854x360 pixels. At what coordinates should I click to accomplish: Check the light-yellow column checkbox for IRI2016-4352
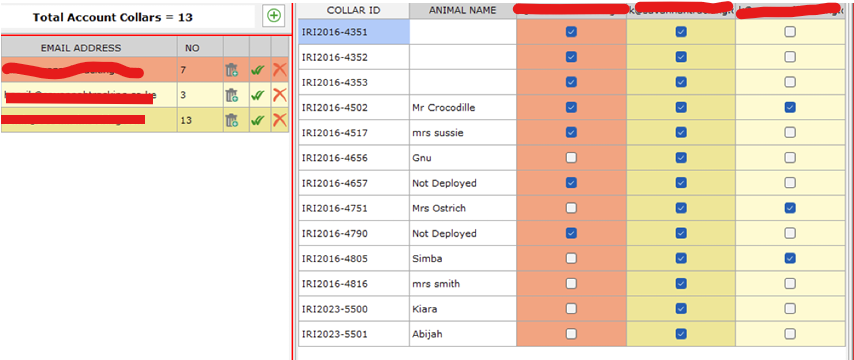[x=790, y=57]
